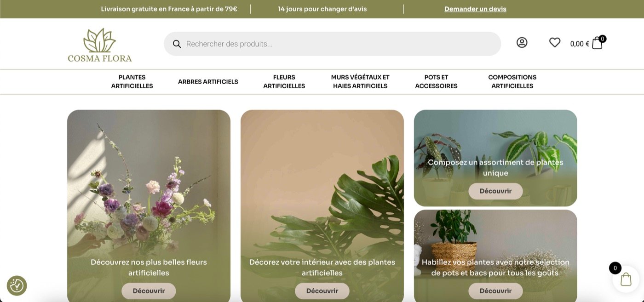The image size is (644, 302).
Task: Click 'Composez un assortiment de plantes unique' text
Action: (x=495, y=167)
